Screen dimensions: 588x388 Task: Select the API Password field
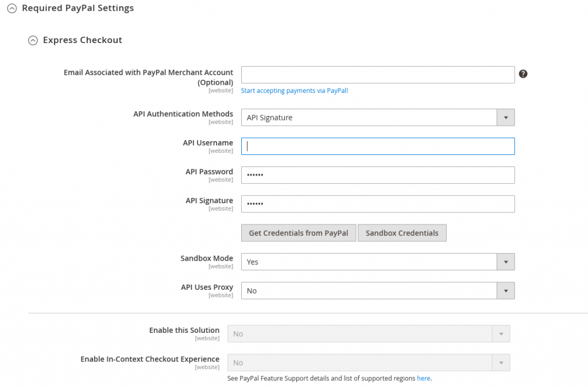click(x=378, y=175)
